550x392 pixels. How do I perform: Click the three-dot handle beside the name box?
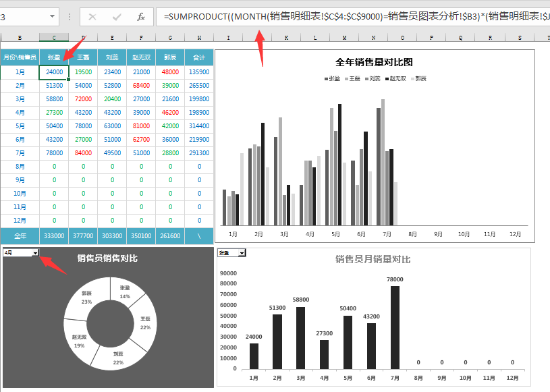point(70,17)
